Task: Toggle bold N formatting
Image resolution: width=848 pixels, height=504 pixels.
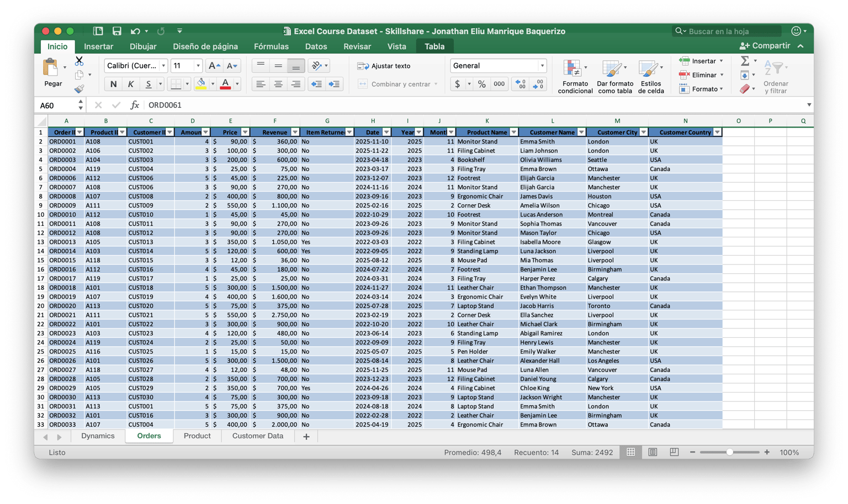Action: point(113,84)
